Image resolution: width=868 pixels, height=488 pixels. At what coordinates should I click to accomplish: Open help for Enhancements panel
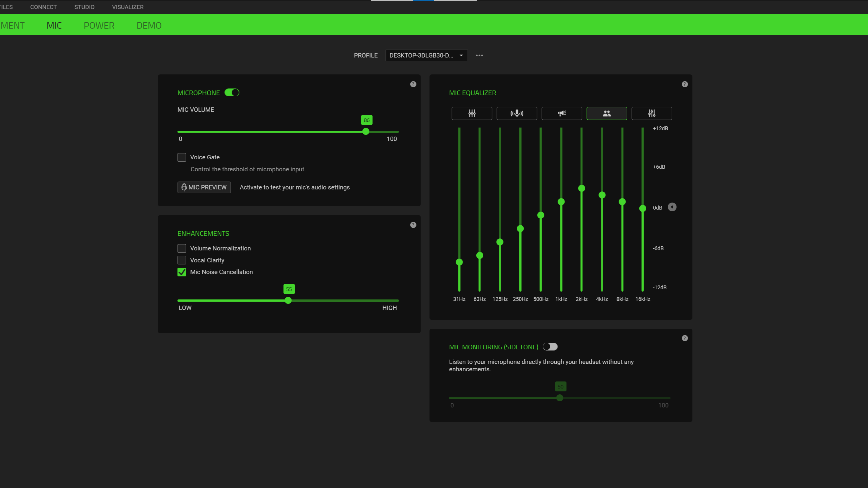pyautogui.click(x=413, y=225)
